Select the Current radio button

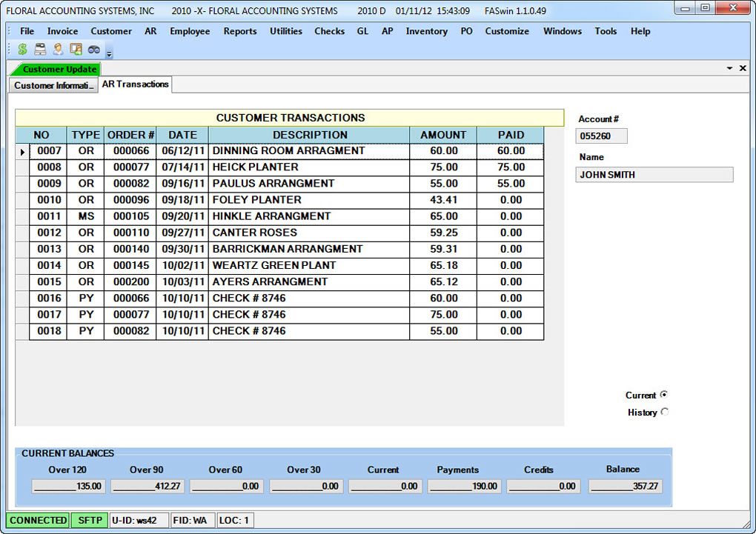664,395
